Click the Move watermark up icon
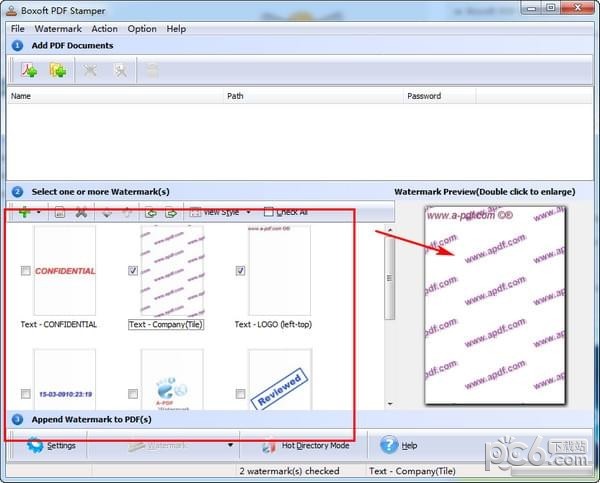 click(x=127, y=212)
